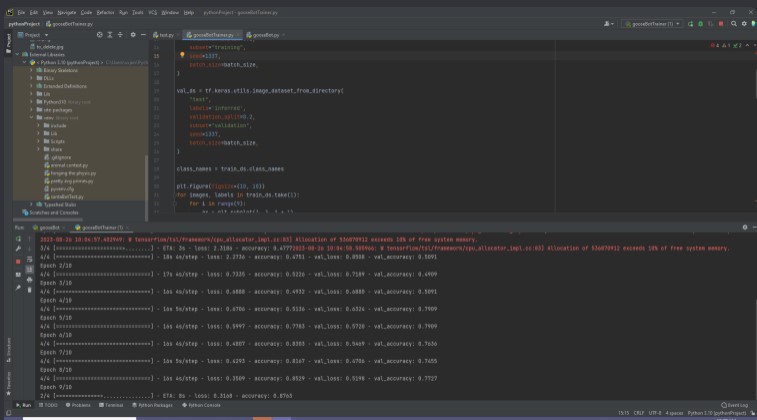Screen dimensions: 757x420
Task: Select Scratches and Consoles in tree
Action: (51, 212)
